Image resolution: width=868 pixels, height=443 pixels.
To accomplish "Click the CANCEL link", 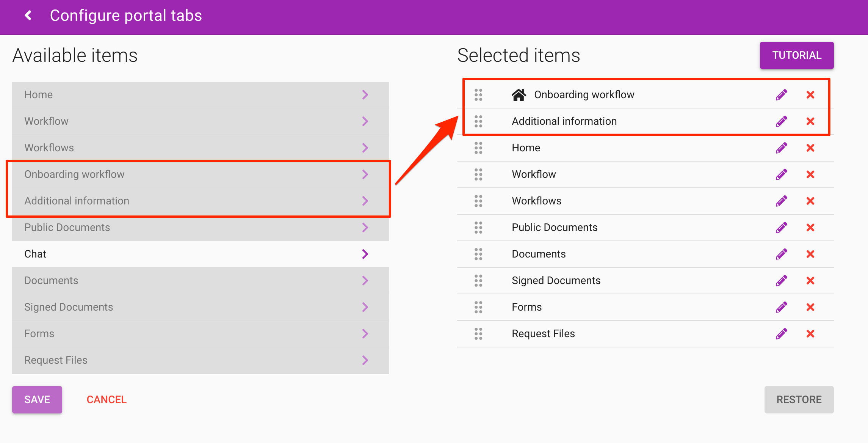I will point(107,400).
